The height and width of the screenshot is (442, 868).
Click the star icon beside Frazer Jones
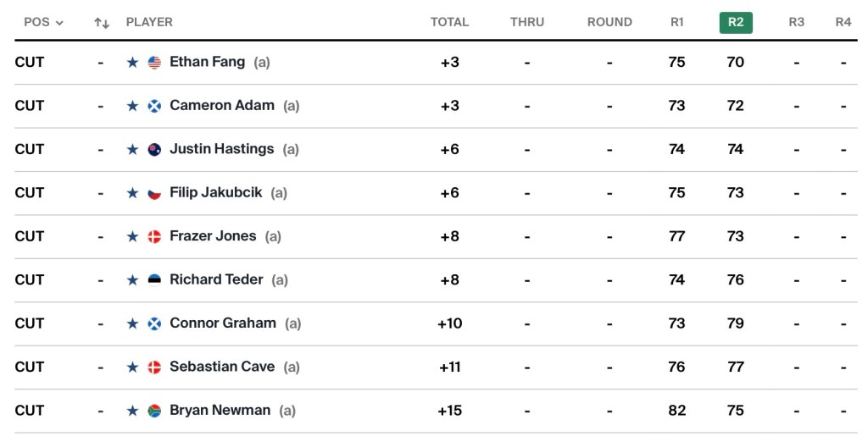pos(132,236)
